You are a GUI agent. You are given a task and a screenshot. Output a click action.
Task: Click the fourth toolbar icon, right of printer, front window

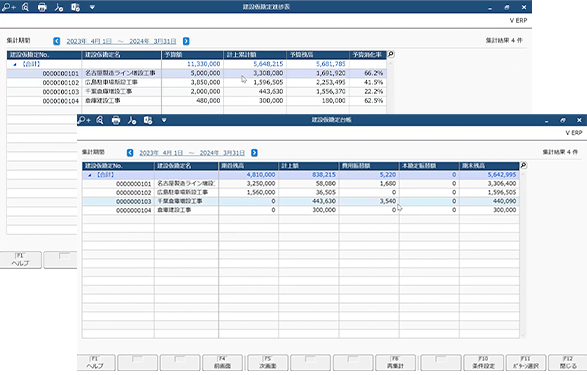tap(132, 120)
